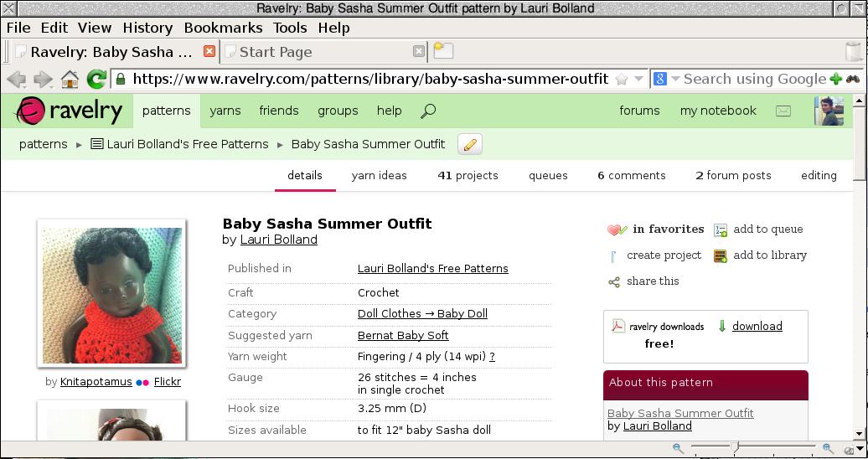Switch to the 41 projects tab

coord(468,175)
